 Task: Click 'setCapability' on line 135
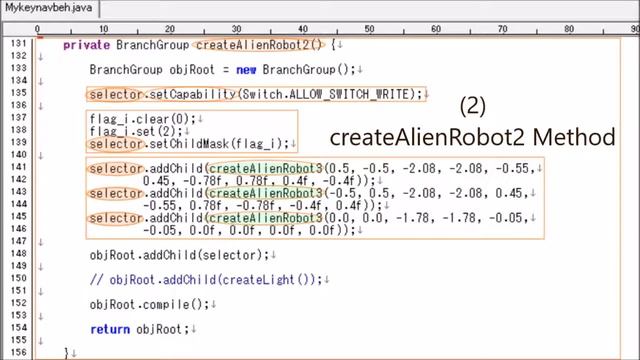coord(192,95)
